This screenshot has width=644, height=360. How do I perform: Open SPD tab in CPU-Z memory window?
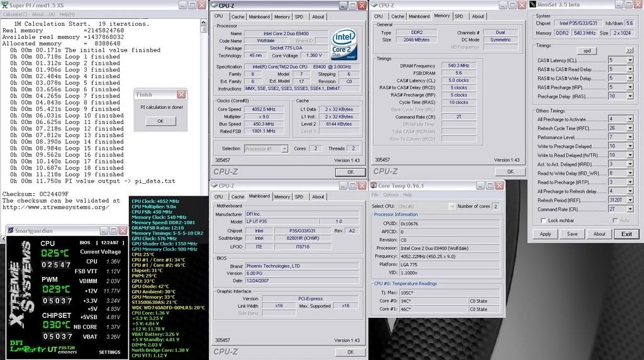pos(458,16)
